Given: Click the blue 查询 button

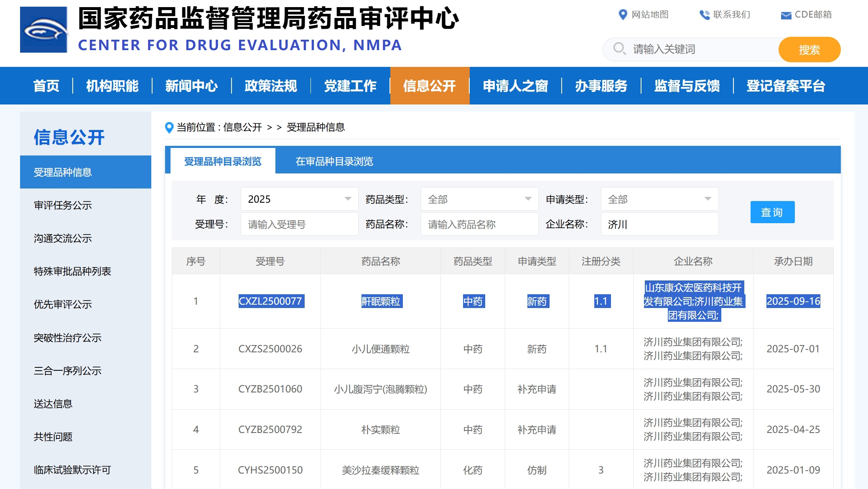Looking at the screenshot, I should click(x=772, y=212).
